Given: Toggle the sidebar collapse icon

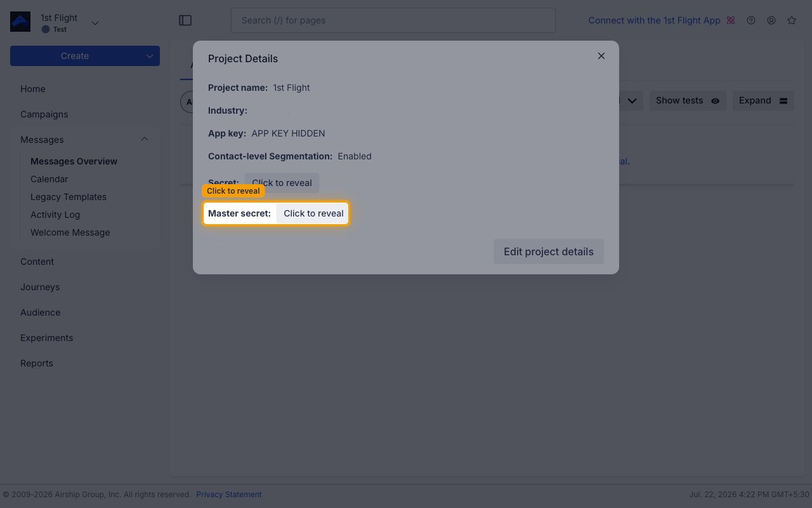Looking at the screenshot, I should (x=185, y=20).
